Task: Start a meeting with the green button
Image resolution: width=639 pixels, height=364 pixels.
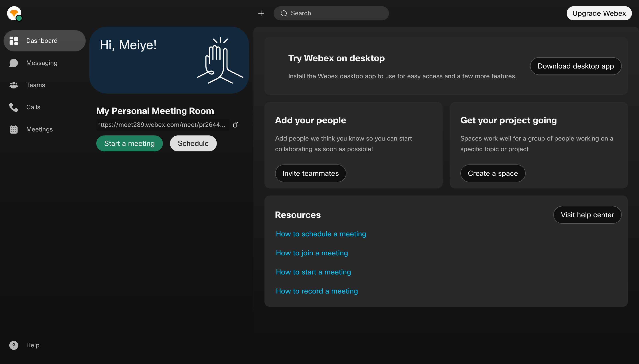Action: point(129,143)
